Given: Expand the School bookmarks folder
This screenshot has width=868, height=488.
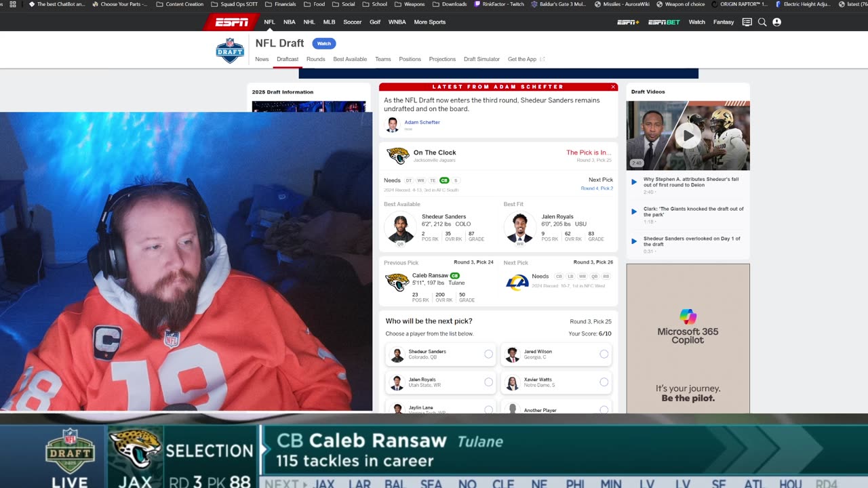Looking at the screenshot, I should (374, 4).
